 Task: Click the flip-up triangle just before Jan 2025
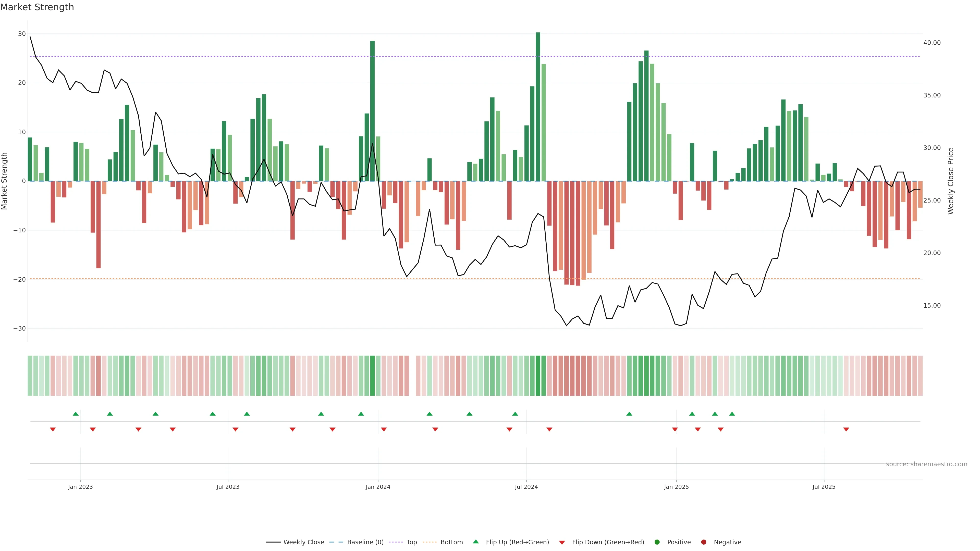pos(629,414)
